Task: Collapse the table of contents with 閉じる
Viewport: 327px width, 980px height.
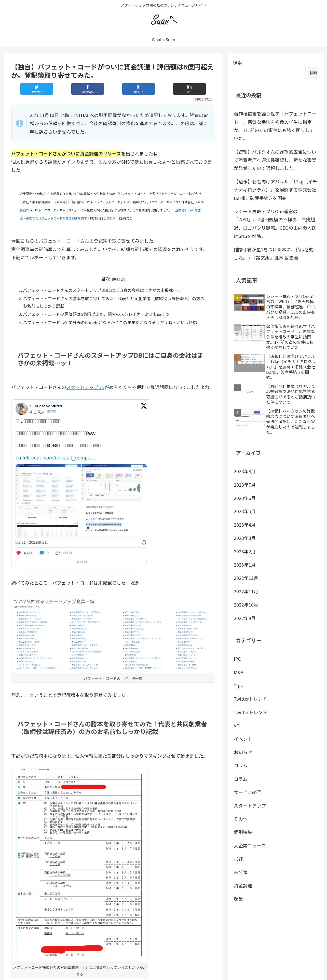Action: [x=118, y=279]
